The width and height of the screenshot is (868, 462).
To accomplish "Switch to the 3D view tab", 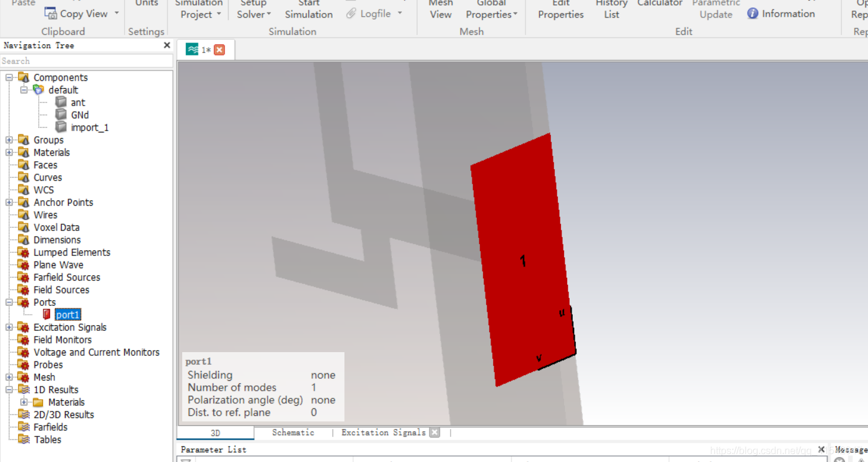I will (x=215, y=433).
